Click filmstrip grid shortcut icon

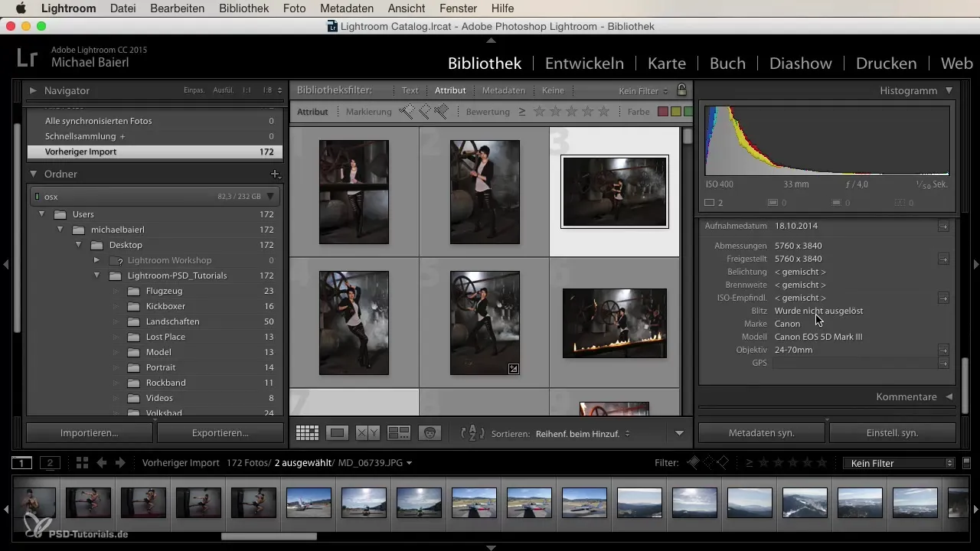click(x=82, y=463)
